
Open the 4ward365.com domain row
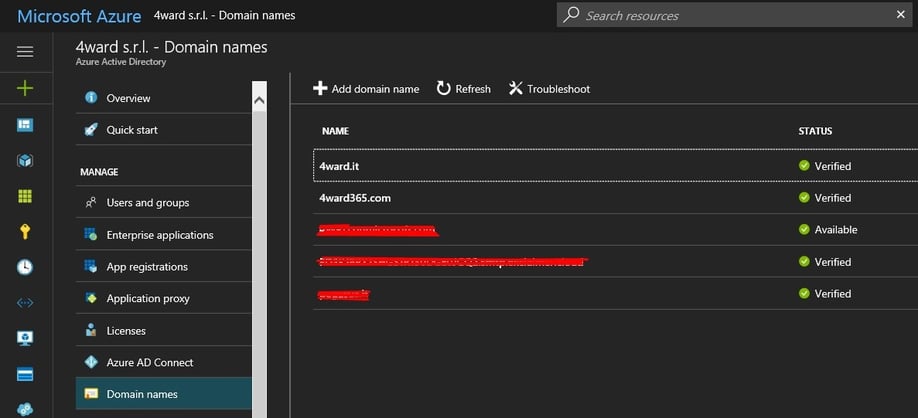[x=615, y=198]
